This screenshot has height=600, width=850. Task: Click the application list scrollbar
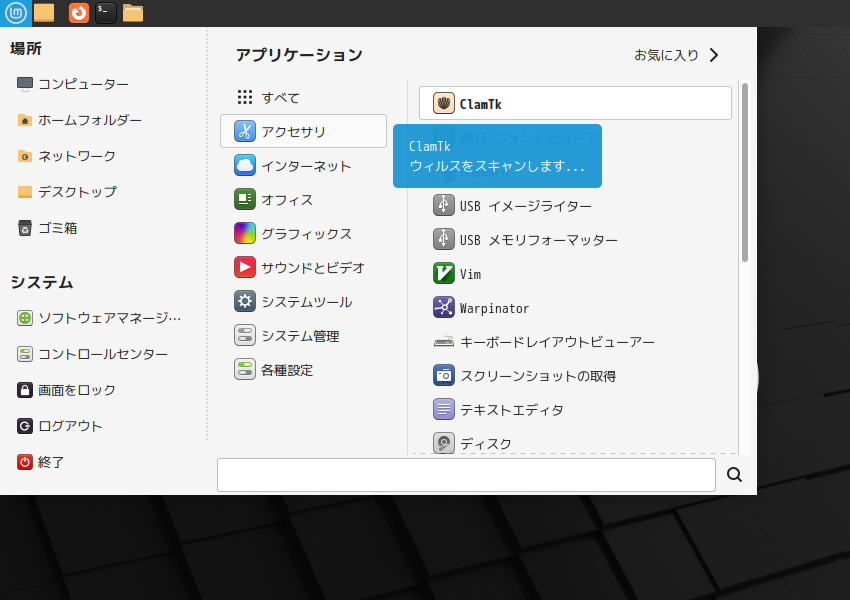[745, 172]
